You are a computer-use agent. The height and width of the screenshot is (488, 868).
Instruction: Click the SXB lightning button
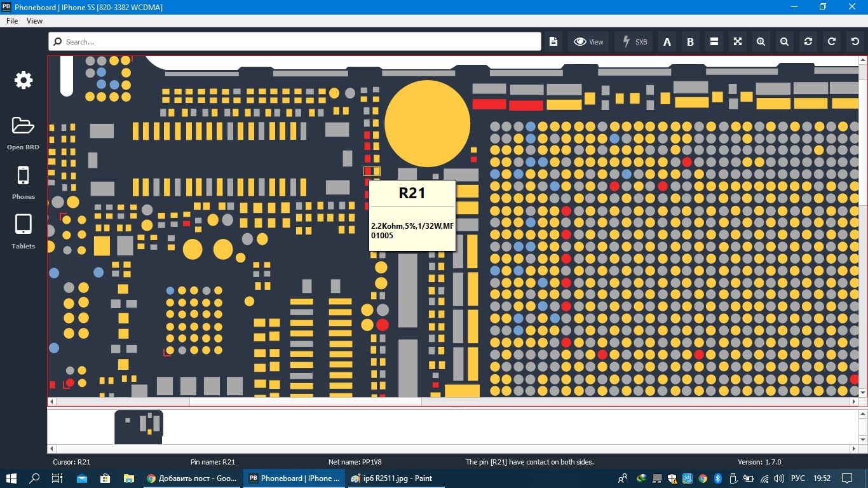[634, 42]
